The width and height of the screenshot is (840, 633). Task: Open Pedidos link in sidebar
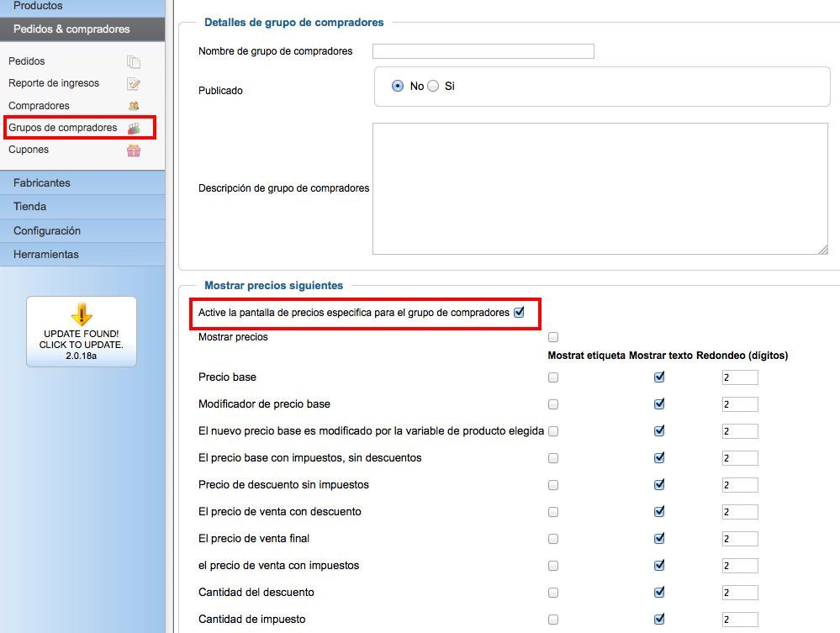click(x=27, y=61)
